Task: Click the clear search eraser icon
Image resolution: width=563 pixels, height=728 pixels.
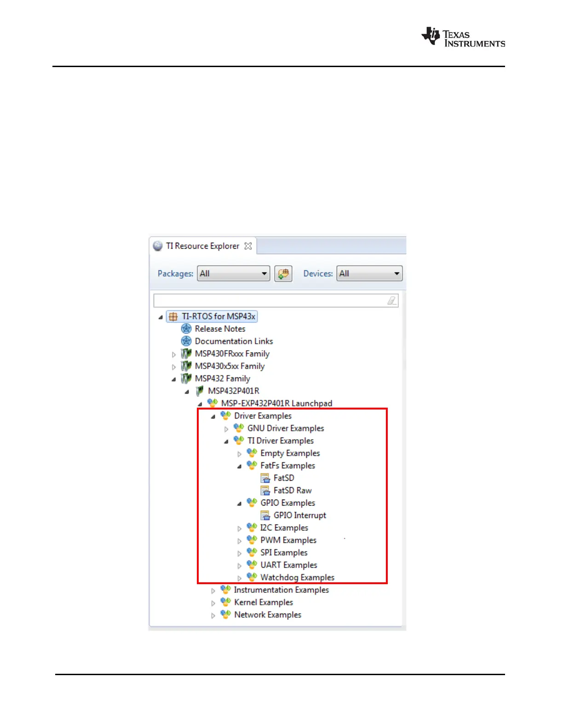Action: click(392, 301)
